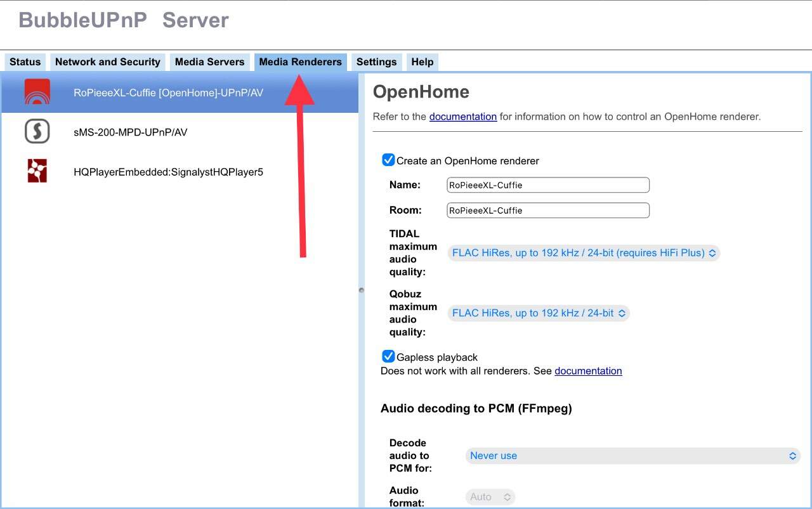Open the Network and Security tab
The image size is (812, 509).
(107, 62)
